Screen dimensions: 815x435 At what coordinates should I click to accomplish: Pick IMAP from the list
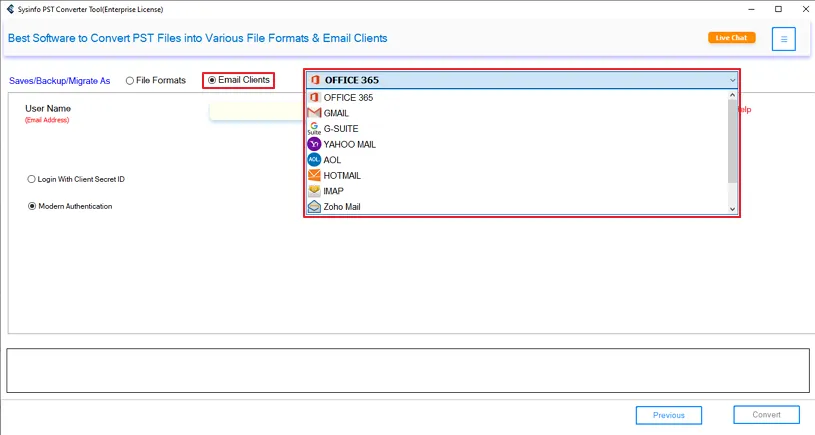point(517,191)
